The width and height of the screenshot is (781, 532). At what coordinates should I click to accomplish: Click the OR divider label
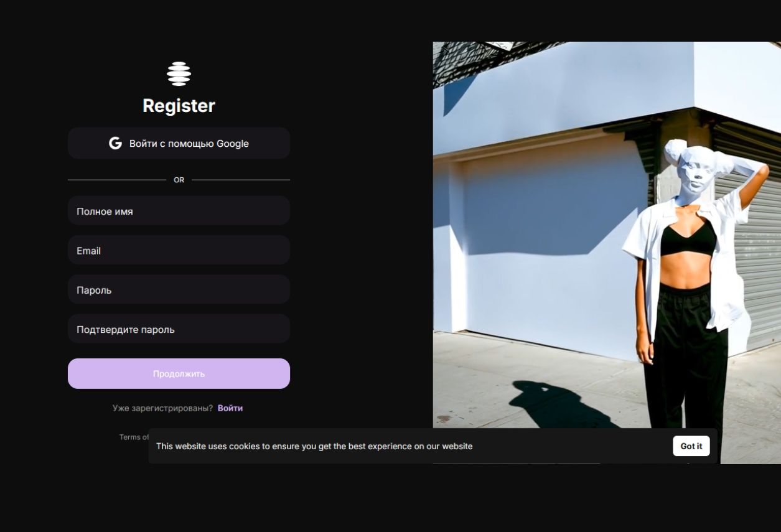(x=179, y=180)
